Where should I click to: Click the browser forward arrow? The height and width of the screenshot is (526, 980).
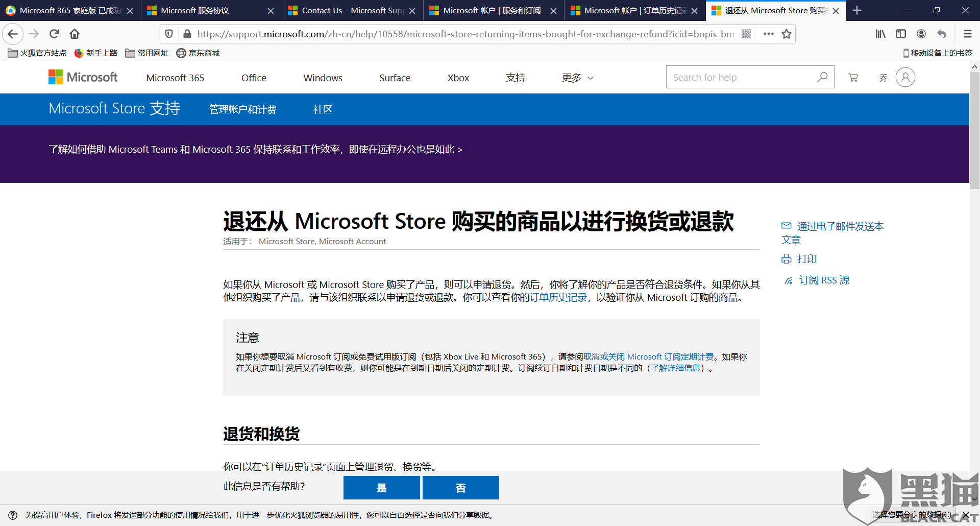[34, 34]
